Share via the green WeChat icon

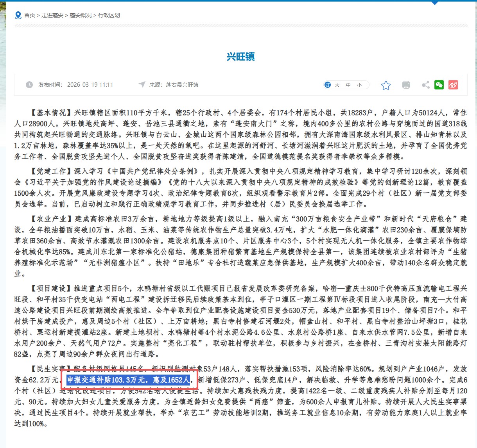[439, 85]
